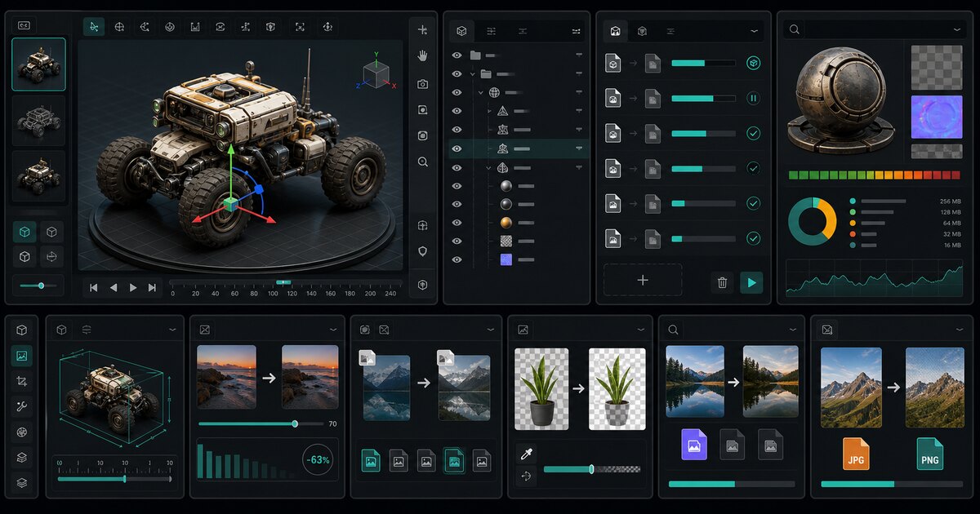Toggle visibility of the globe node row
980x514 pixels.
tap(457, 92)
